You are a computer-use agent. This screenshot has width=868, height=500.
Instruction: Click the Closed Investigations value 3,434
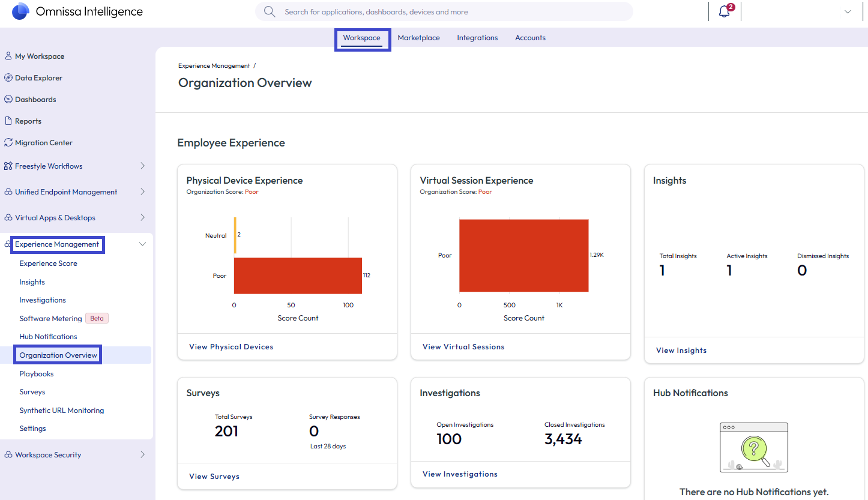563,439
